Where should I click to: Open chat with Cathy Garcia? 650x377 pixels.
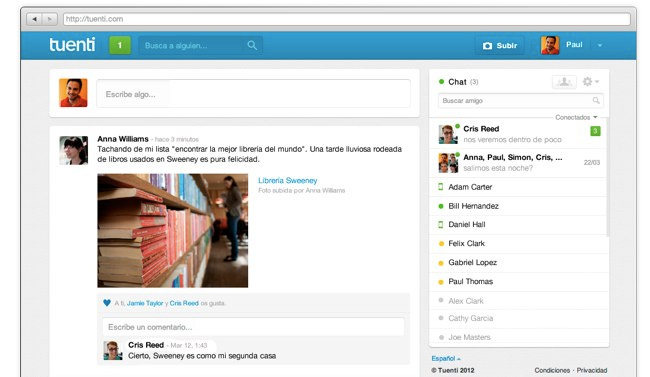point(519,319)
